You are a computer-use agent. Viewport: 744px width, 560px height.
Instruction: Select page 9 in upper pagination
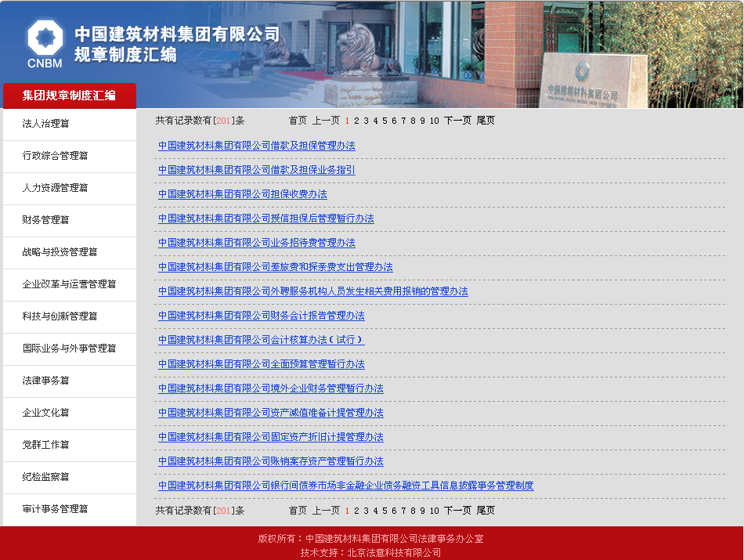pyautogui.click(x=422, y=121)
